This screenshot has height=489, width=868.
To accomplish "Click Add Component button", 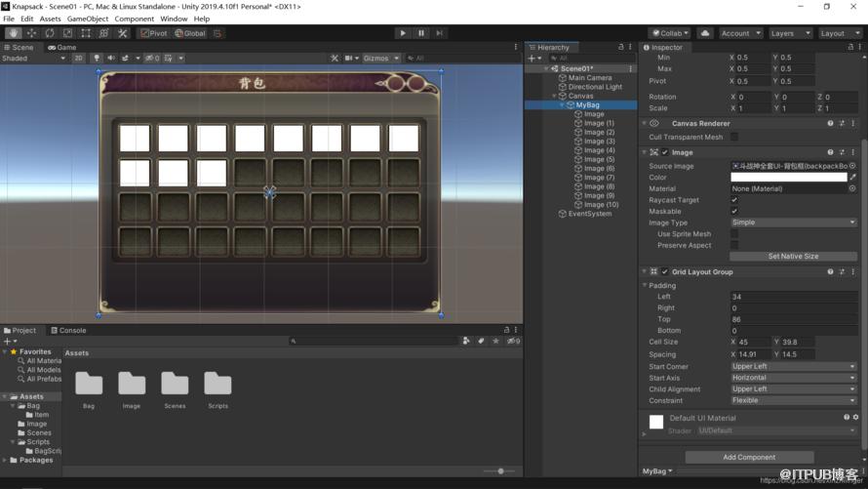I will [x=749, y=458].
